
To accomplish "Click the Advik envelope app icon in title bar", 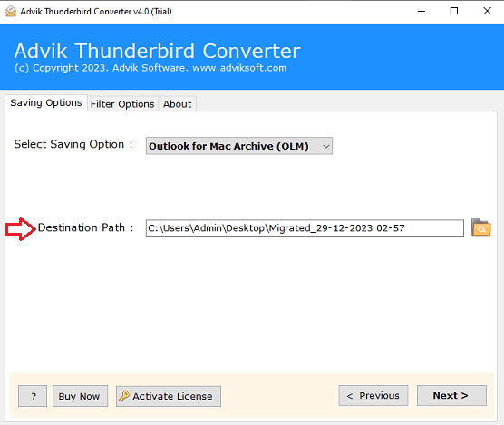I will 11,11.
